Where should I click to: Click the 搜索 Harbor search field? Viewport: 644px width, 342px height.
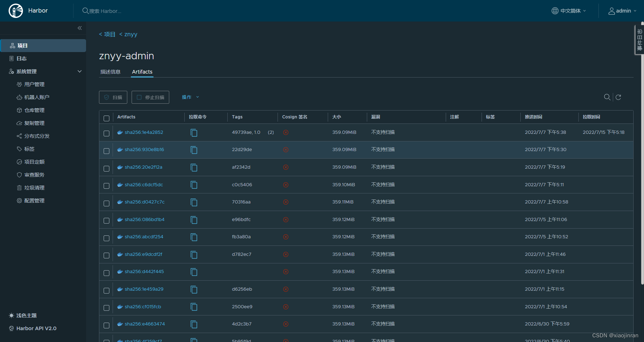(105, 11)
